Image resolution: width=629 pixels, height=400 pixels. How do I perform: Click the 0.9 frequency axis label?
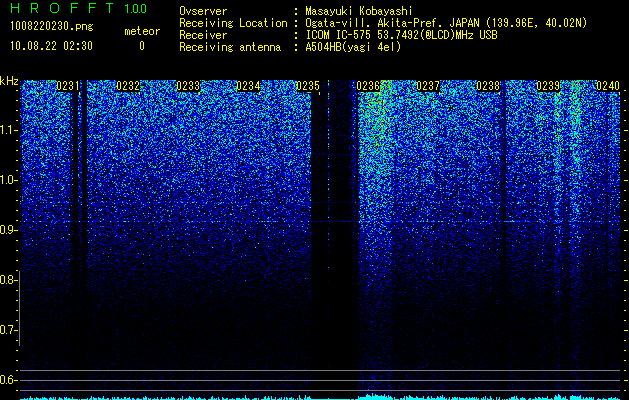(8, 230)
